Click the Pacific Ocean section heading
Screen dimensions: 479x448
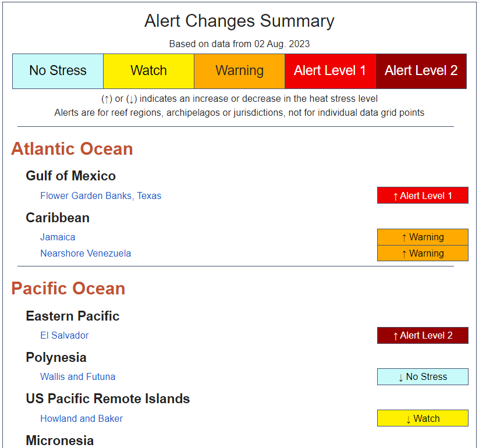point(69,288)
